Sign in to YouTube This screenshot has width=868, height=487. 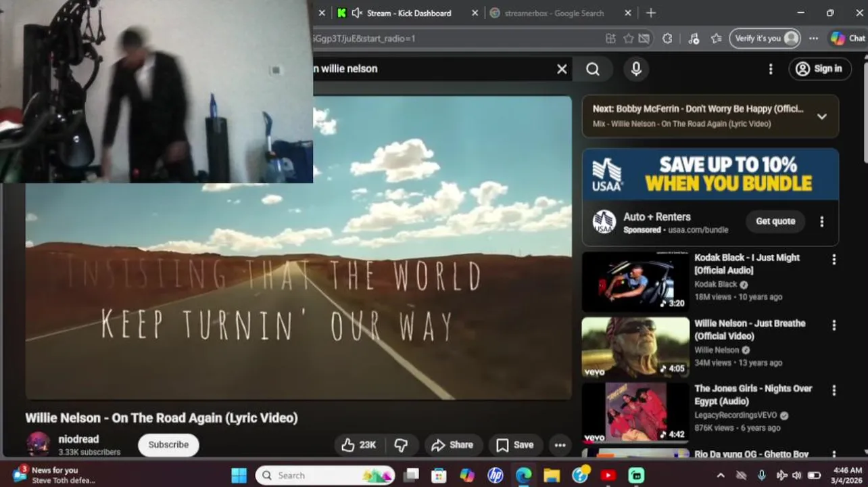tap(819, 69)
